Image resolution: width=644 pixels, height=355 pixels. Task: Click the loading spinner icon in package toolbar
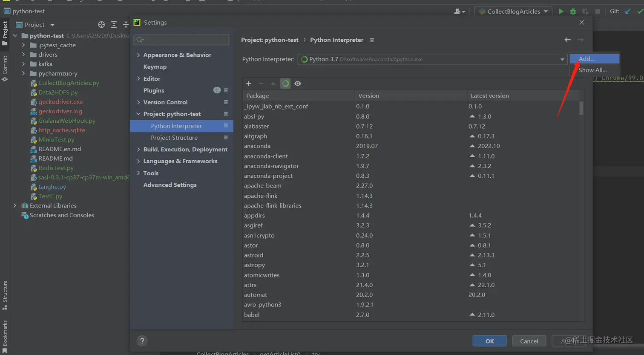pyautogui.click(x=285, y=84)
